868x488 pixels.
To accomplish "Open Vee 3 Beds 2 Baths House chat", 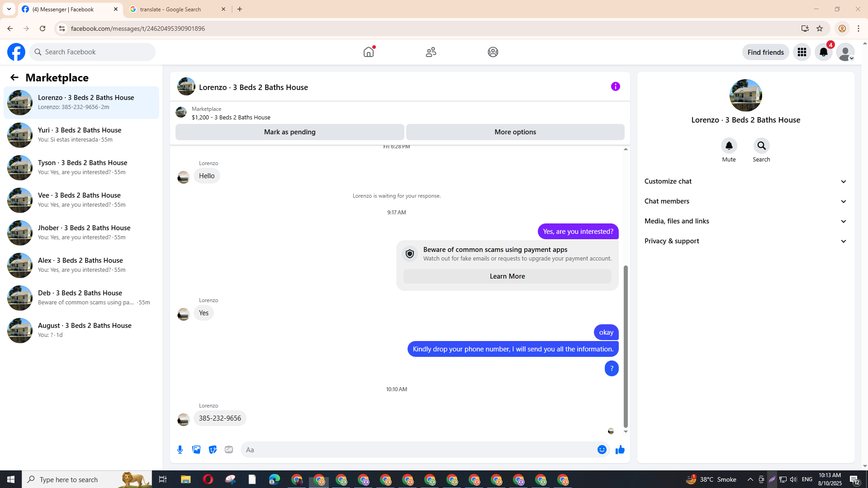I will pos(81,200).
